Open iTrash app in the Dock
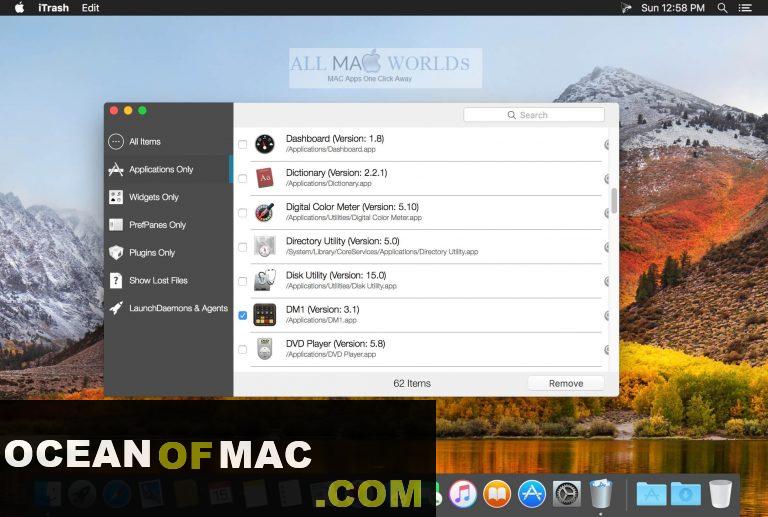This screenshot has height=517, width=768. [600, 493]
